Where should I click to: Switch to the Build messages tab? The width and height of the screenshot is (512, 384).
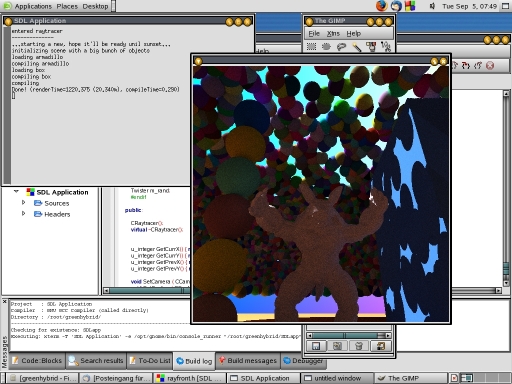248,361
